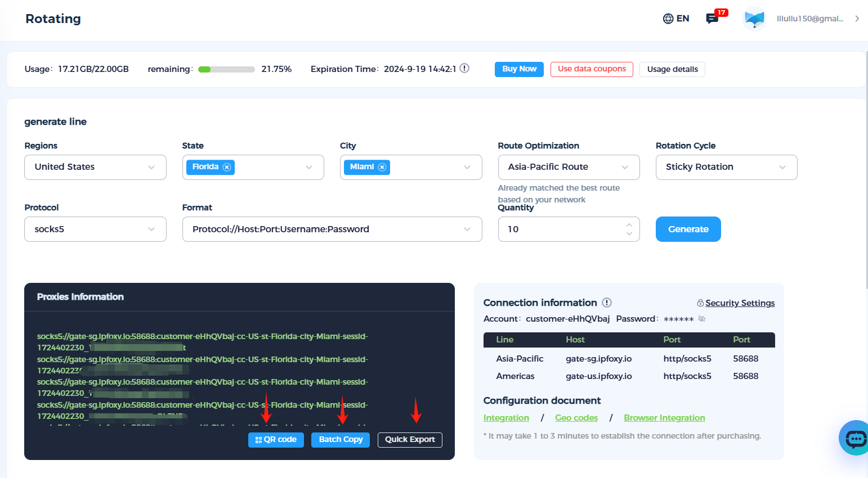
Task: Open the Browser Integration document
Action: tap(664, 418)
